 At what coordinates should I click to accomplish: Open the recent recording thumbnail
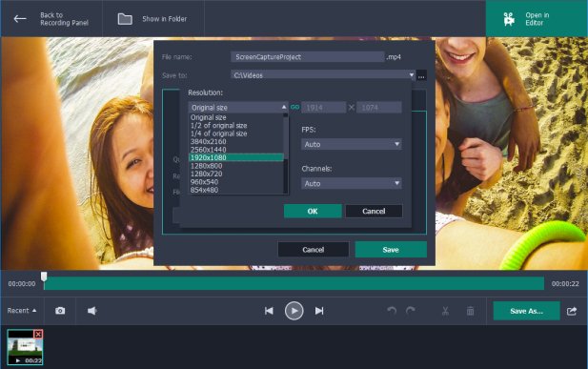[25, 347]
